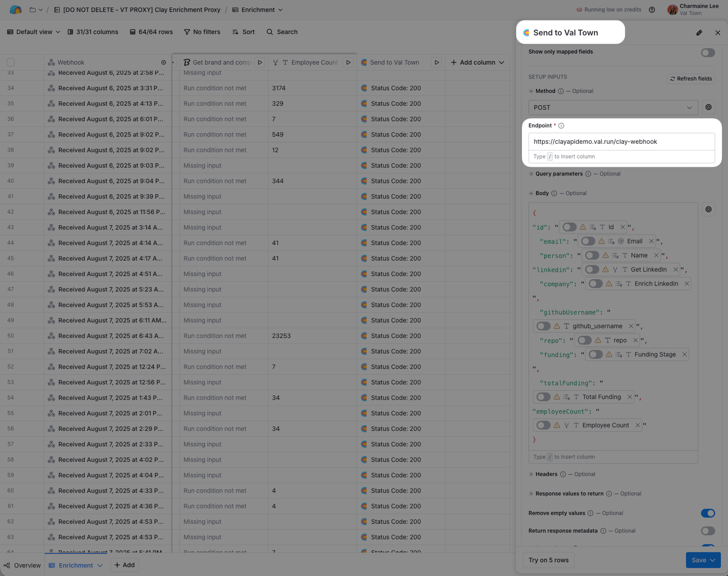Expand the Headers section
Screen dimensions: 728x576
[x=531, y=474]
